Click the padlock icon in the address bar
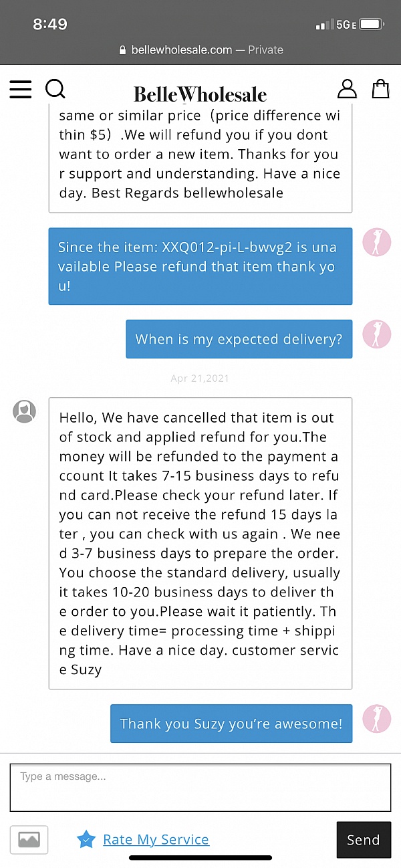This screenshot has height=868, width=401. 122,49
